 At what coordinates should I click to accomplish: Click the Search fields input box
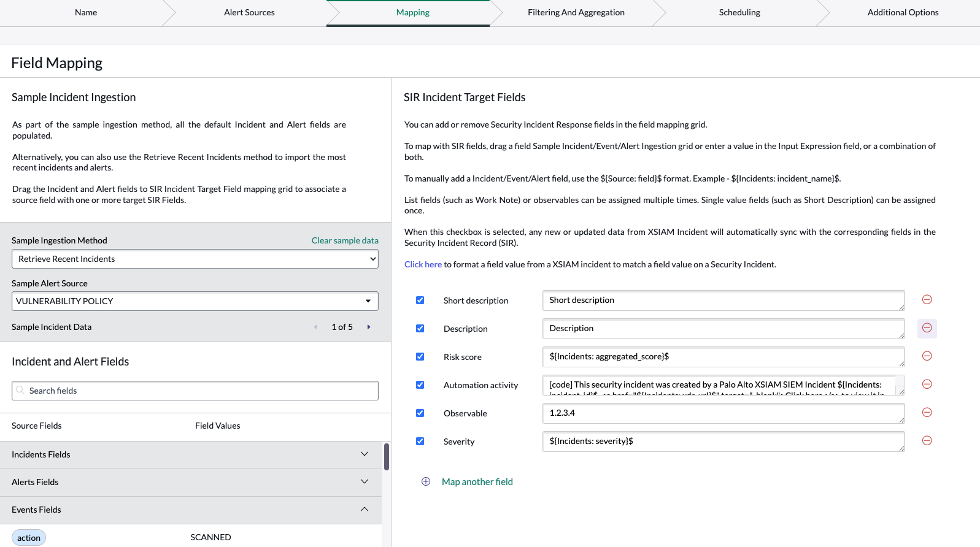click(195, 391)
